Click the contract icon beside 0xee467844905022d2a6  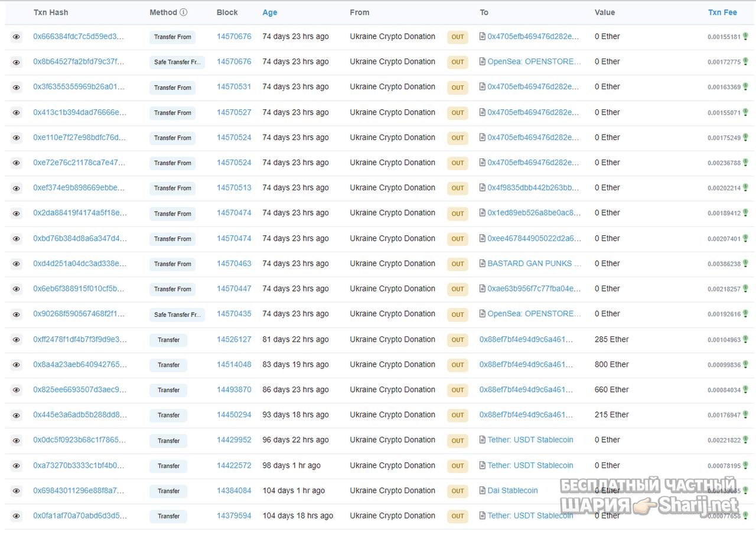point(483,238)
